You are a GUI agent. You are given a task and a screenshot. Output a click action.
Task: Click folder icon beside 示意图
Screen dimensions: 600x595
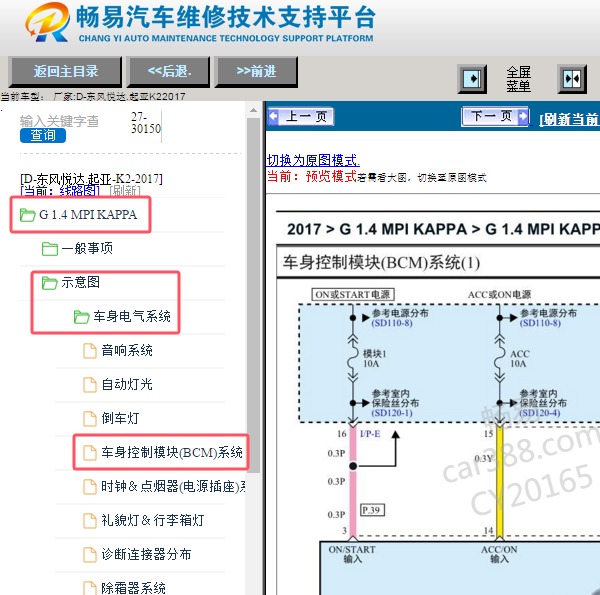tap(50, 283)
